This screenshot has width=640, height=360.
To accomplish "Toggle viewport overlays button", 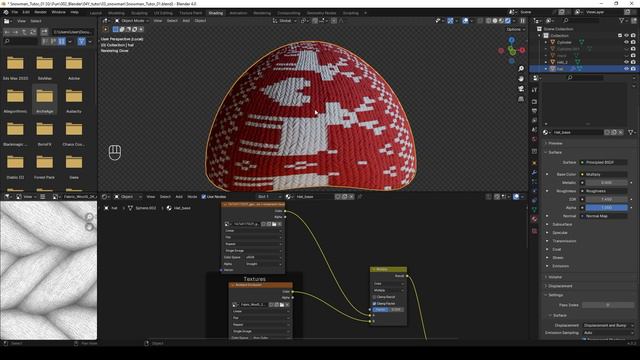I will pos(465,20).
